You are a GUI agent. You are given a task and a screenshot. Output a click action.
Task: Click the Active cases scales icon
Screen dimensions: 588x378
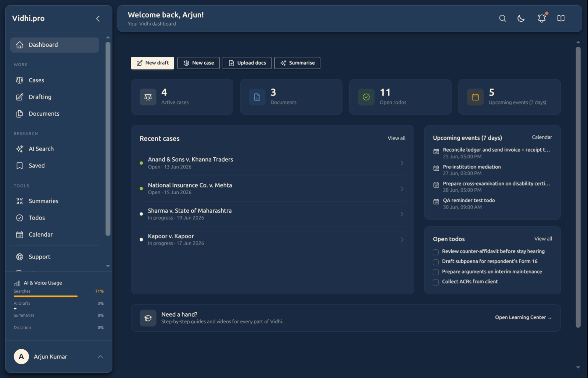tap(148, 97)
